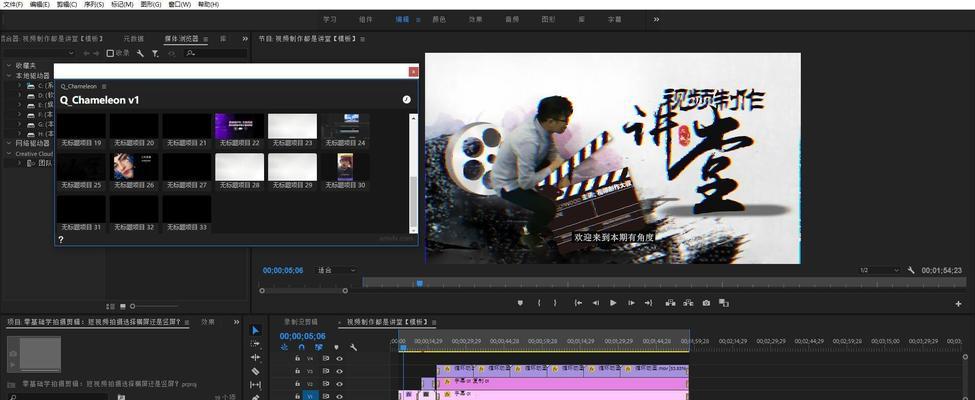Toggle V3 track lock
This screenshot has width=975, height=400.
coord(298,371)
